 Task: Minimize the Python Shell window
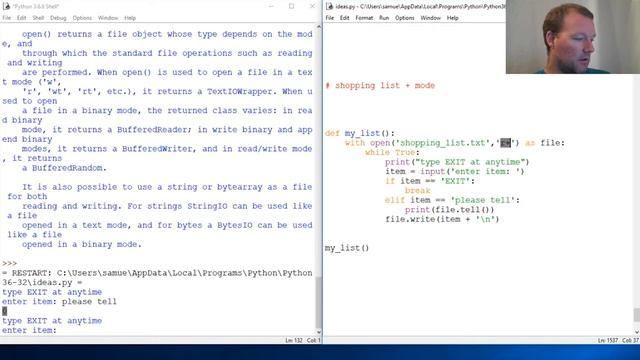click(x=271, y=6)
